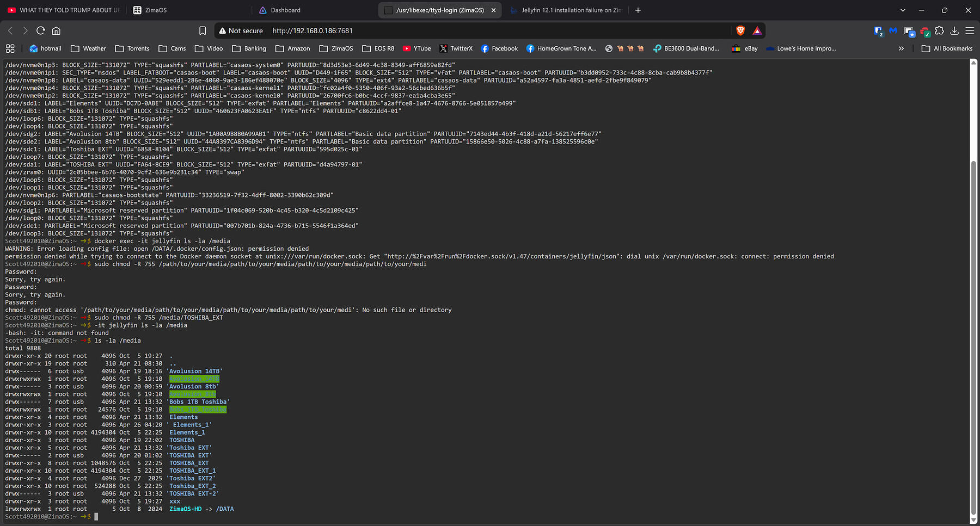
Task: Reload the terminal page
Action: (x=41, y=30)
